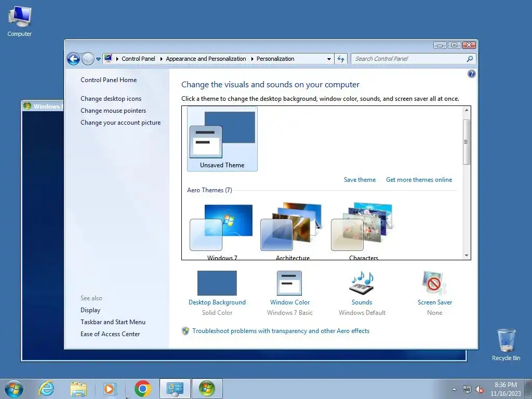Click the Refresh button in address bar
Screen dimensions: 532x399
341,59
